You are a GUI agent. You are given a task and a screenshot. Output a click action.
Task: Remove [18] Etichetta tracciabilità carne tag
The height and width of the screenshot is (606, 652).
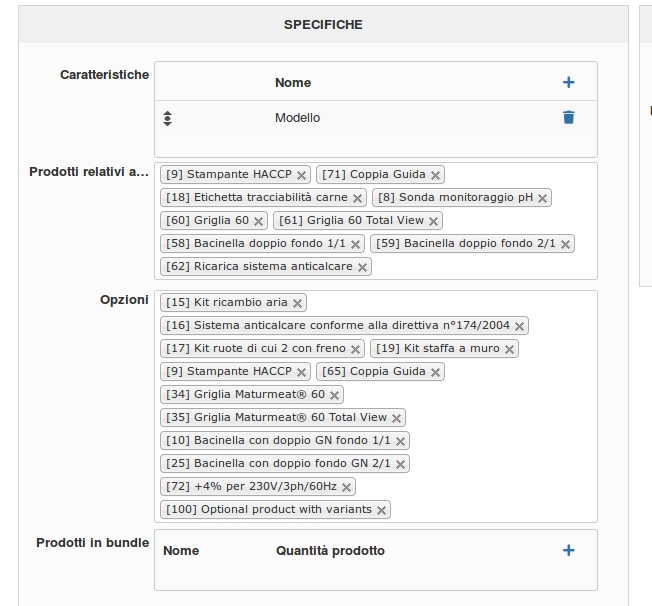pyautogui.click(x=357, y=198)
